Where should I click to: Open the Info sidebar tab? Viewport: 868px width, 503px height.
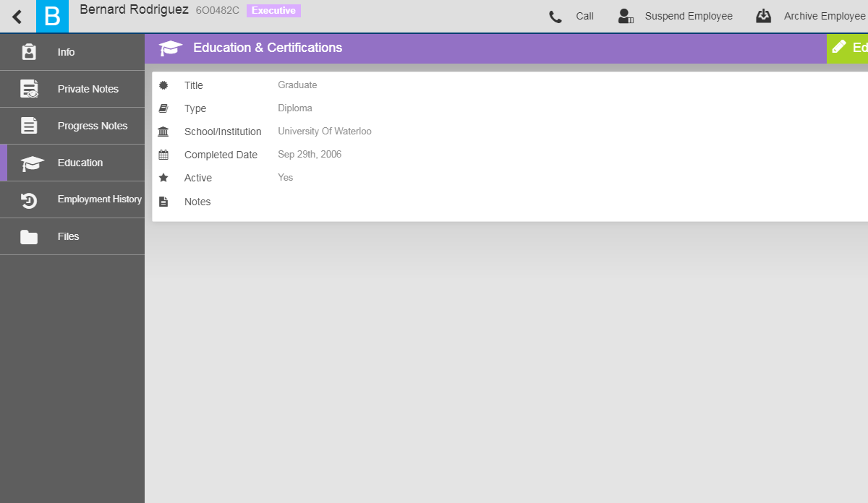coord(72,52)
